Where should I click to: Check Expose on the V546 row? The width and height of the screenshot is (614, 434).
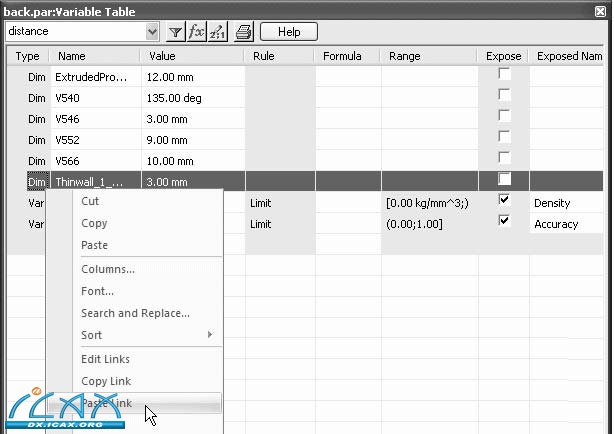click(504, 116)
